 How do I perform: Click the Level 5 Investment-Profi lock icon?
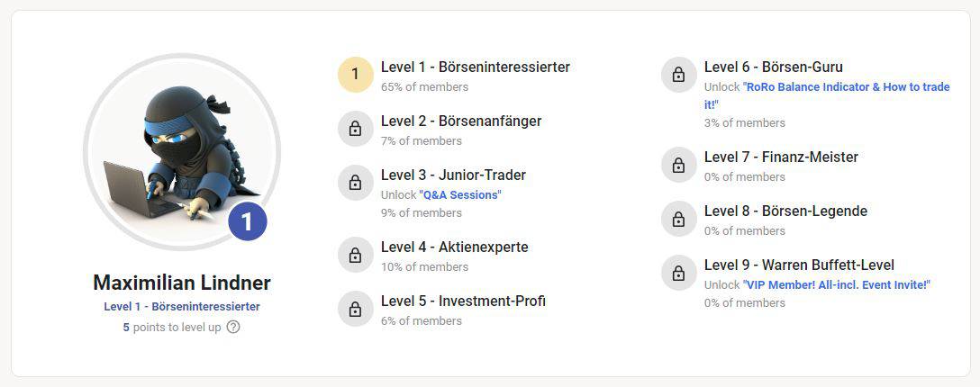pyautogui.click(x=355, y=309)
